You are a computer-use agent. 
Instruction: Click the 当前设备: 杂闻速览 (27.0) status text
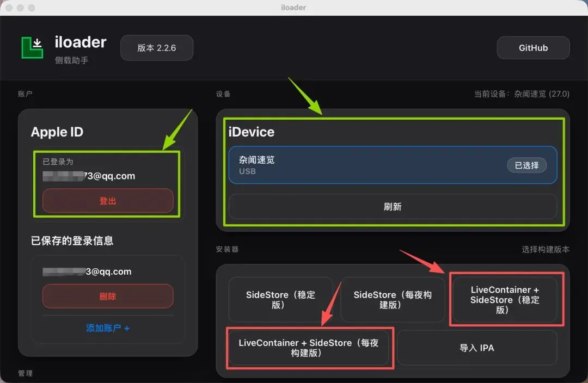[x=522, y=94]
